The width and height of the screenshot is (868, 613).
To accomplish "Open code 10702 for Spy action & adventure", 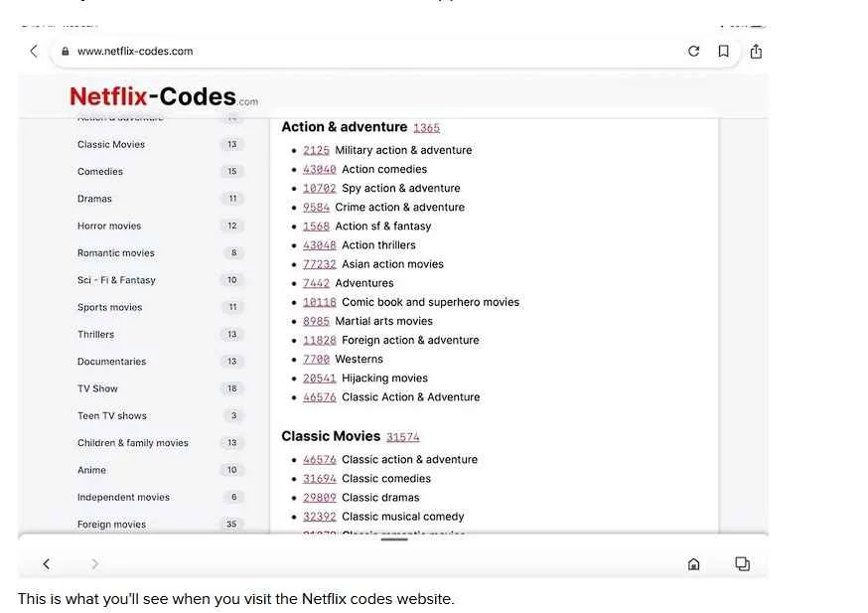I will click(320, 189).
